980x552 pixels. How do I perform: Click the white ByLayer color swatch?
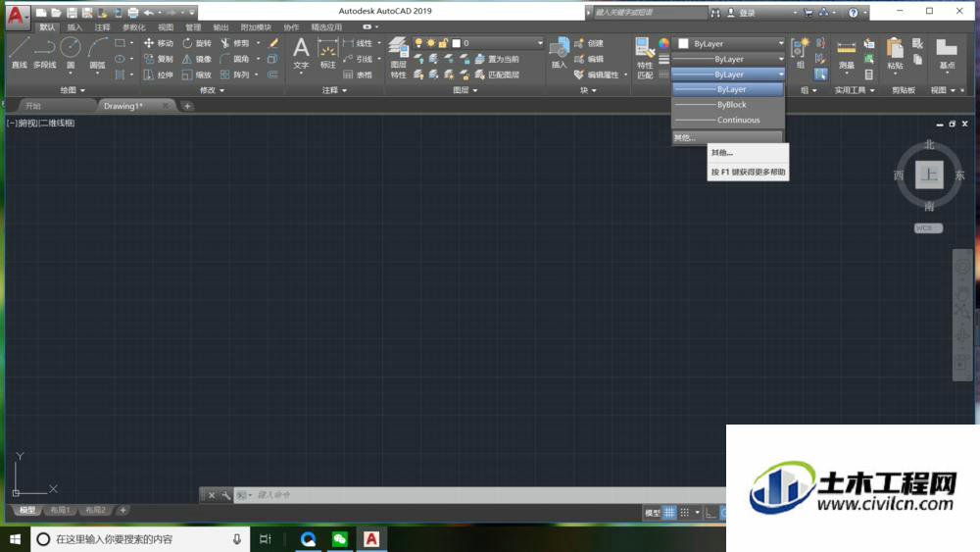(683, 44)
